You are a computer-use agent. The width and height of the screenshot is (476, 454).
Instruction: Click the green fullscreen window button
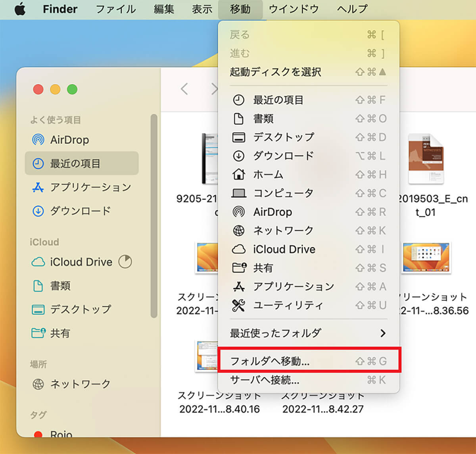point(72,89)
